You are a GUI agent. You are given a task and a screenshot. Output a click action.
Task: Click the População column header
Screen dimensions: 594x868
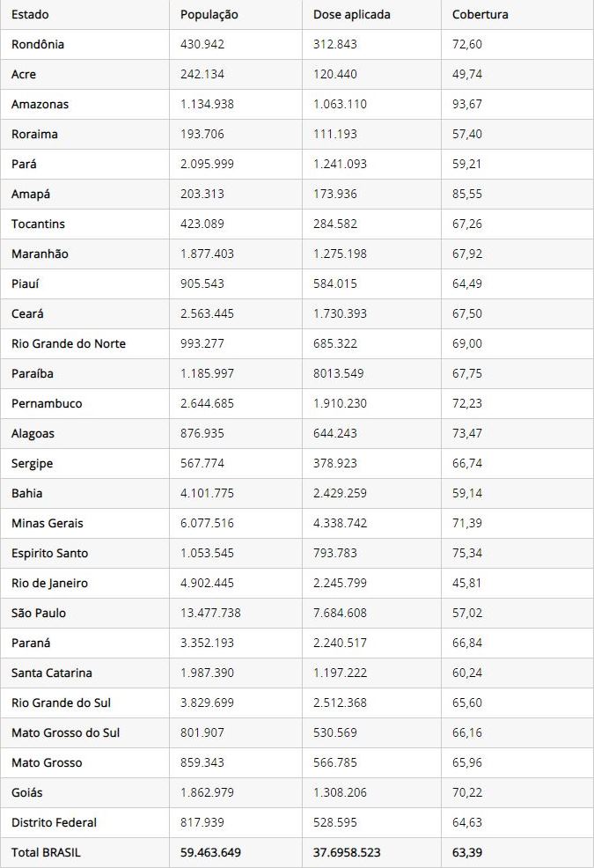[x=209, y=15]
